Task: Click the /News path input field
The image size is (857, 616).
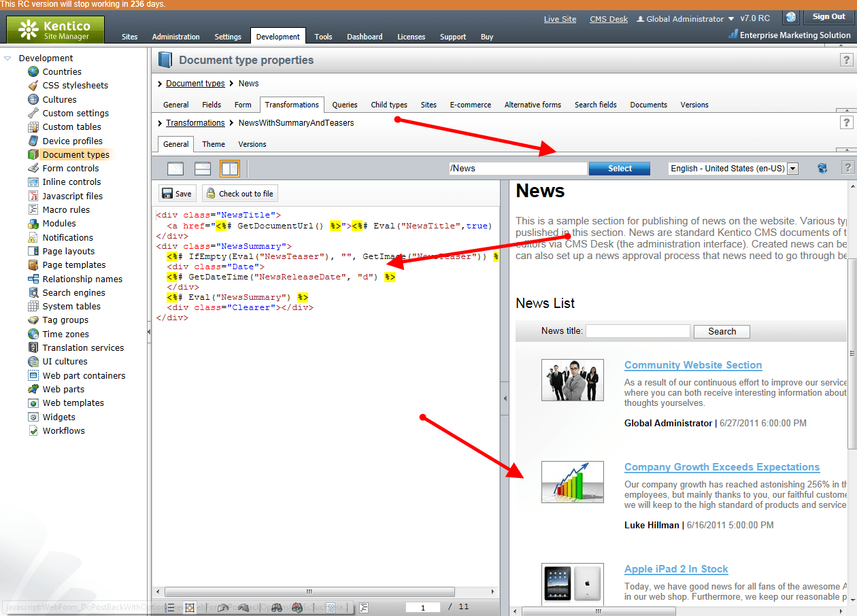Action: coord(518,169)
